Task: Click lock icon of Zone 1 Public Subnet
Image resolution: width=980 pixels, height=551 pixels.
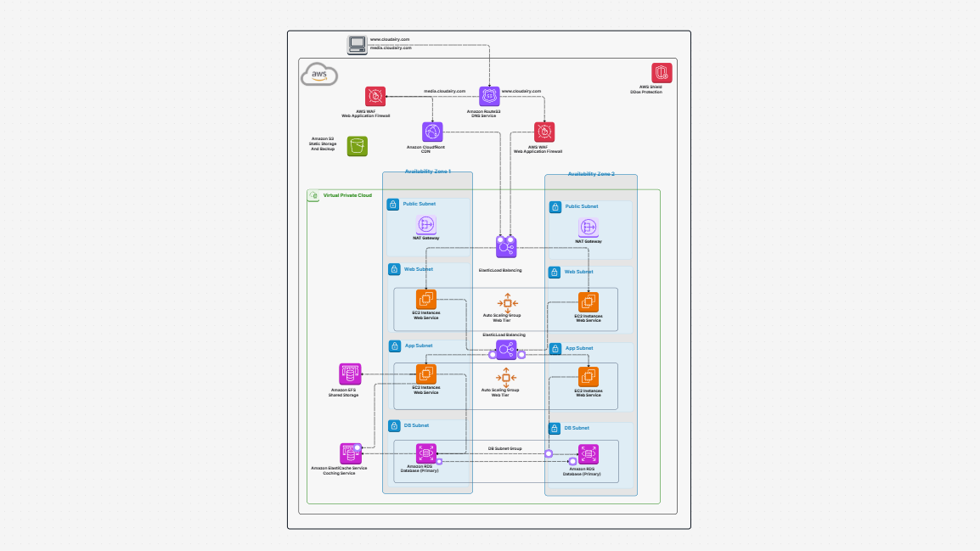Action: (x=393, y=205)
